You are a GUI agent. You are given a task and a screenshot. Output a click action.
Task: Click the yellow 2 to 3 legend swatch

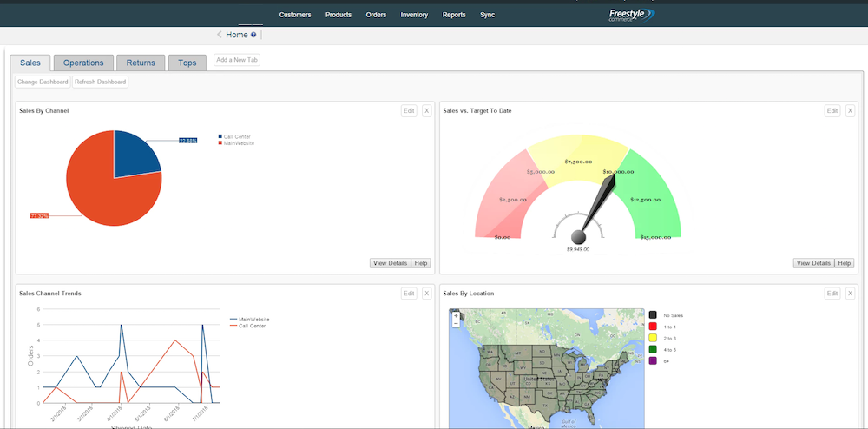653,338
